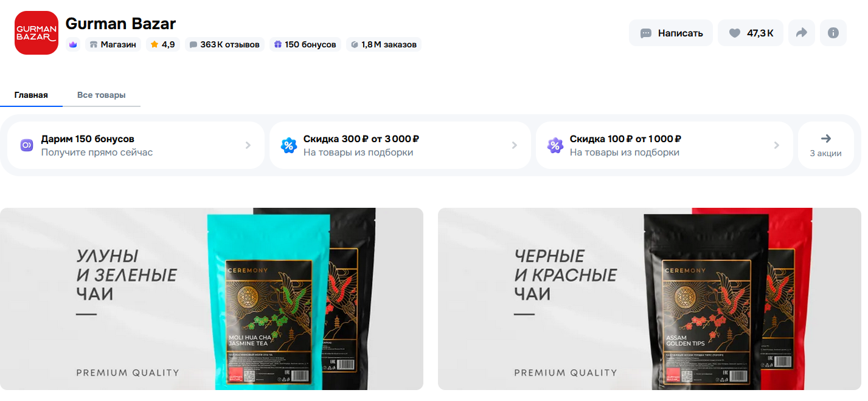Screen dimensions: 868x401
Task: Open the share arrow icon button
Action: (x=802, y=33)
